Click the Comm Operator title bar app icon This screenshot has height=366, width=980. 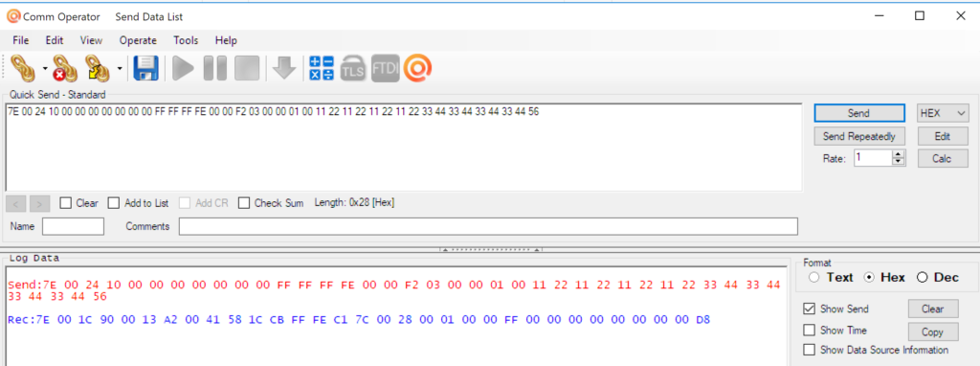pos(13,17)
